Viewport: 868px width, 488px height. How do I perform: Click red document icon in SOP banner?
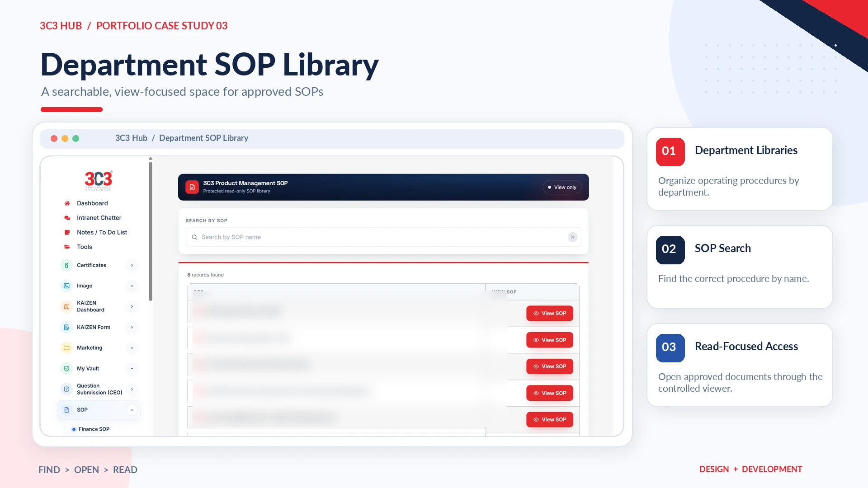[x=192, y=187]
